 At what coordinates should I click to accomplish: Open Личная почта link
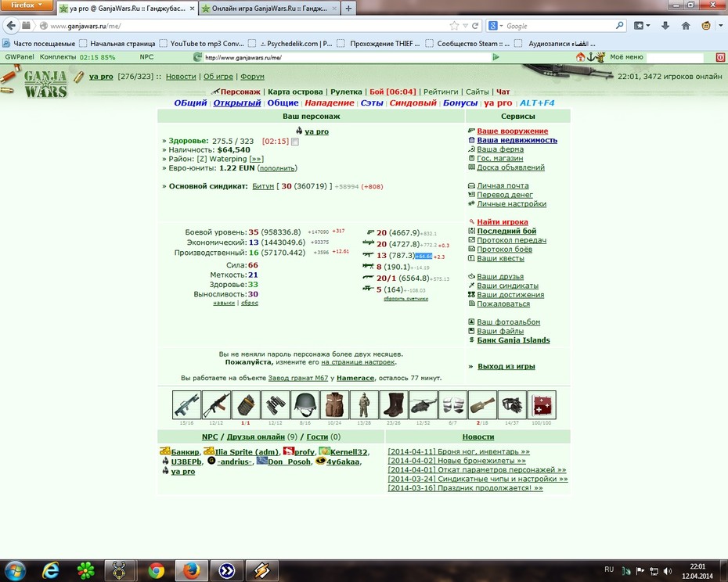[503, 185]
